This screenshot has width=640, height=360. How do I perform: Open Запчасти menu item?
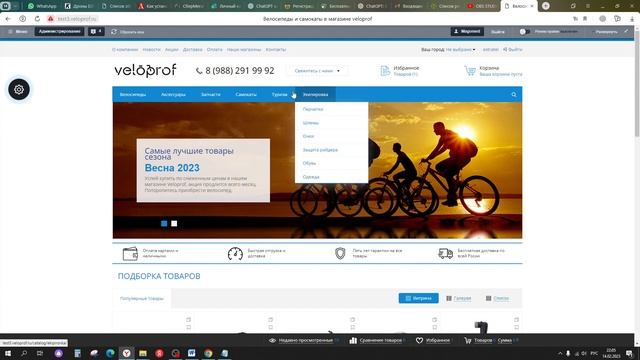211,94
